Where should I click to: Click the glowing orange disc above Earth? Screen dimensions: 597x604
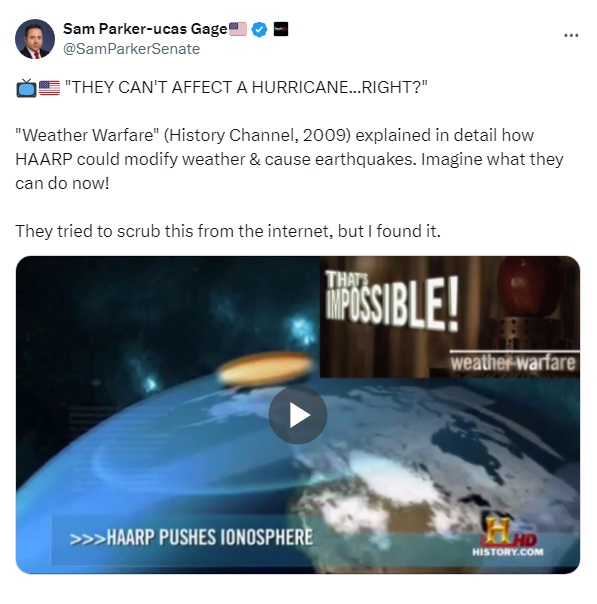coord(265,368)
